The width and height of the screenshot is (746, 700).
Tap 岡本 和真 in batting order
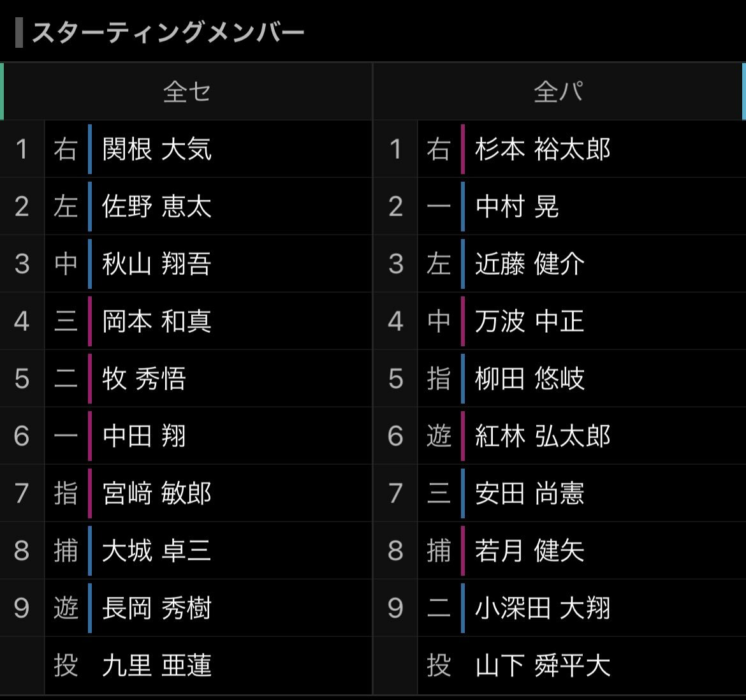pyautogui.click(x=157, y=321)
